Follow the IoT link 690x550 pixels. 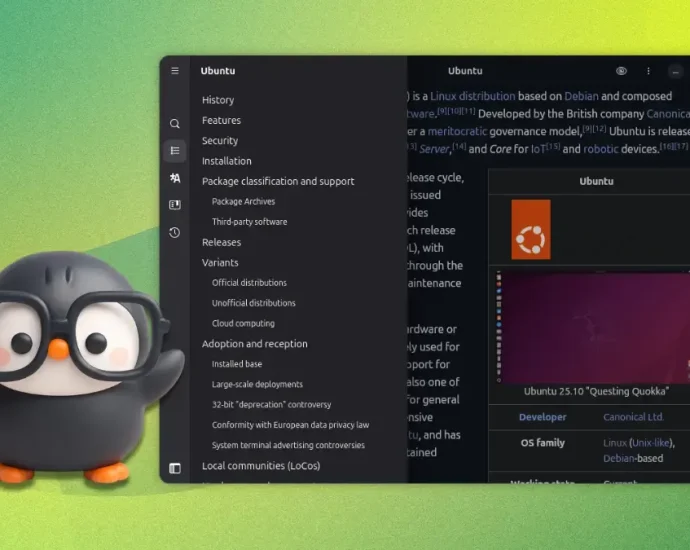click(x=538, y=149)
